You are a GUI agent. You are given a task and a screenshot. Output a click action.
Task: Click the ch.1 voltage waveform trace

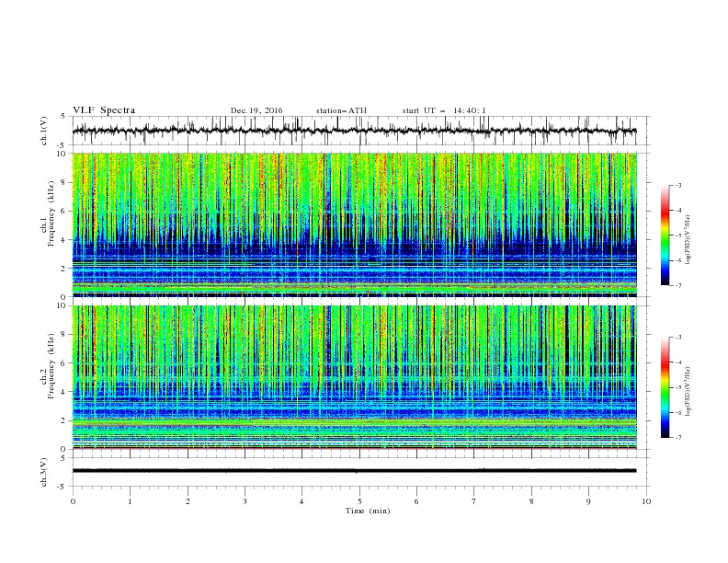click(x=354, y=131)
